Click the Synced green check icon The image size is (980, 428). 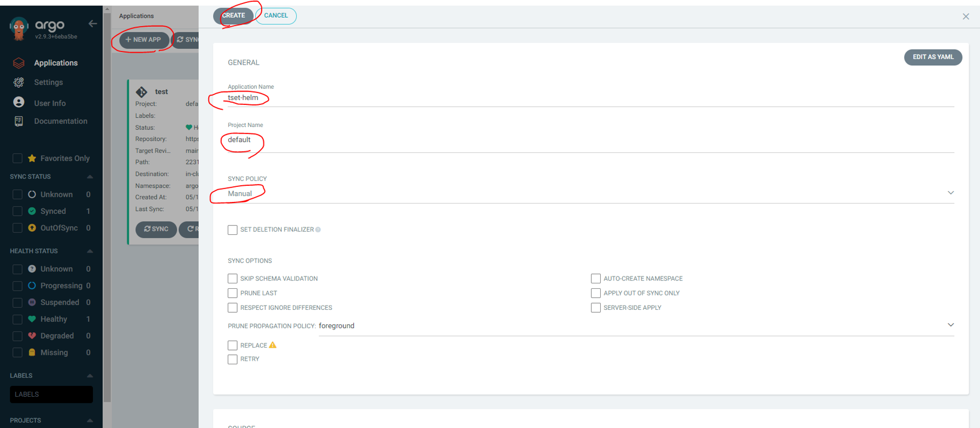pyautogui.click(x=32, y=211)
